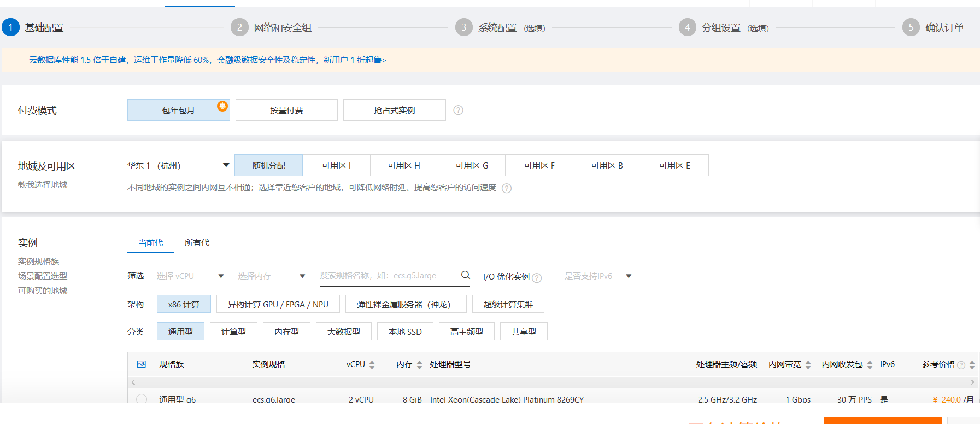Choose 可用区 F

(539, 165)
